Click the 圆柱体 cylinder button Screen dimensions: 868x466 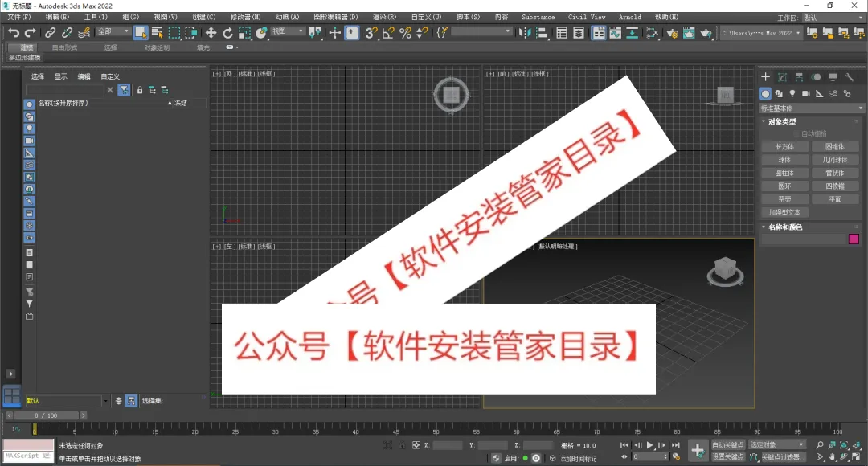(x=784, y=174)
